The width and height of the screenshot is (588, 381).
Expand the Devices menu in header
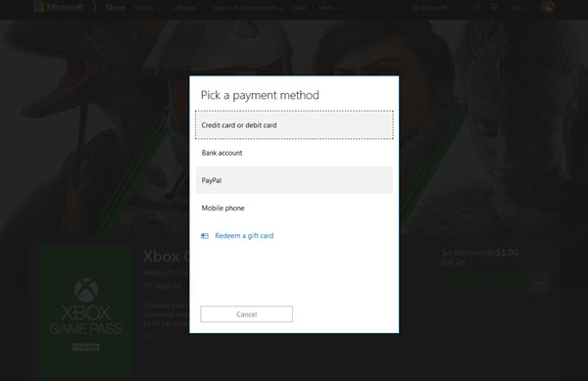click(147, 8)
